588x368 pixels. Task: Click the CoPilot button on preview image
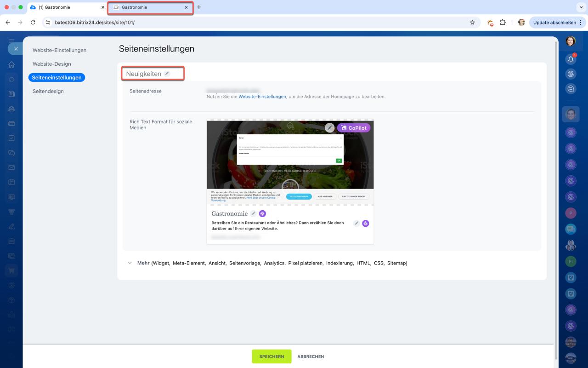[x=354, y=128]
